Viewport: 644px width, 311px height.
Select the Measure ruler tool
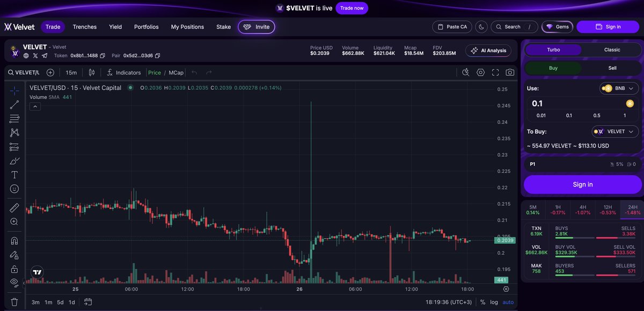[x=14, y=207]
